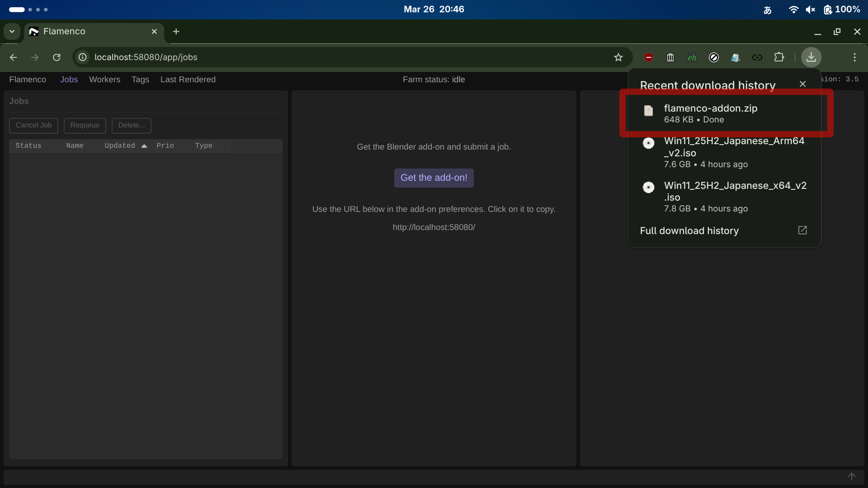Open full download history external-link icon
868x488 pixels.
click(802, 230)
